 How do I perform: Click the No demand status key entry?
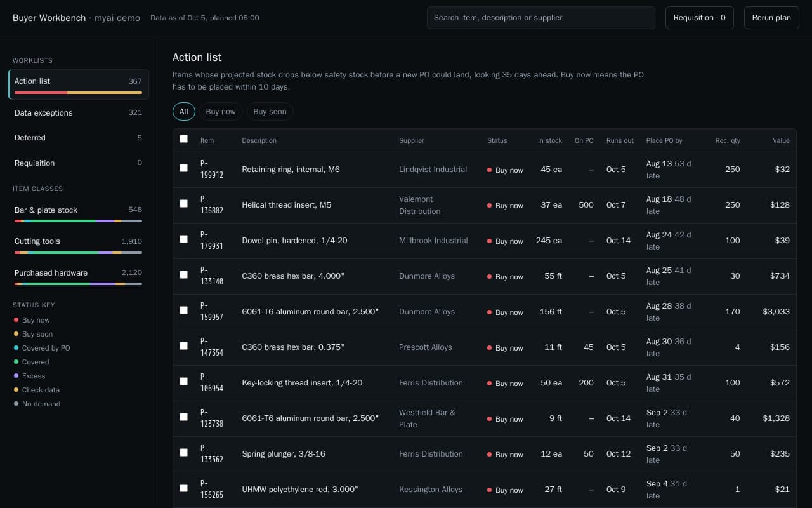37,404
